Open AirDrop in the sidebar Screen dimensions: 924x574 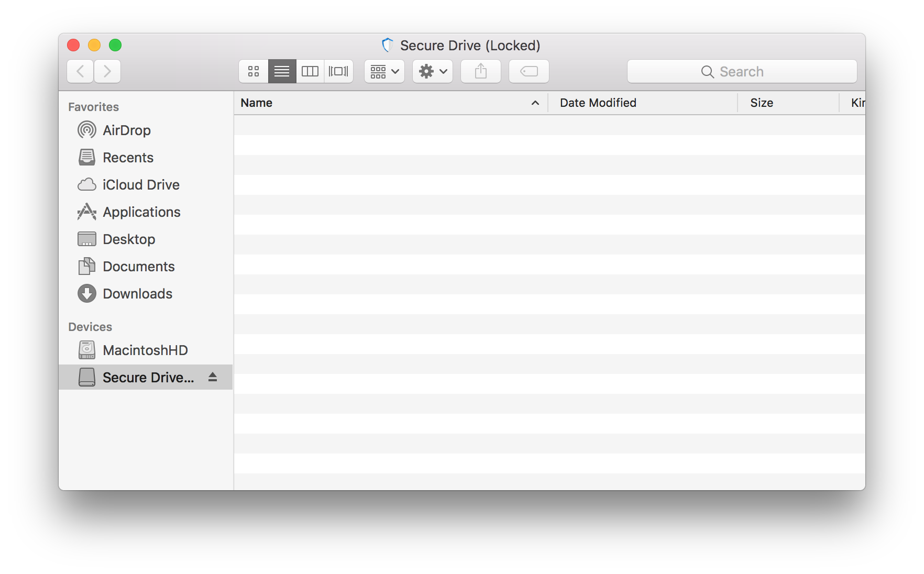pyautogui.click(x=127, y=130)
